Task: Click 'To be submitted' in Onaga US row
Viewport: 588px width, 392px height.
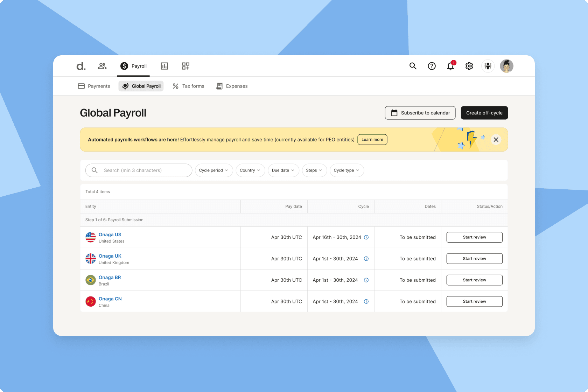Action: click(418, 237)
